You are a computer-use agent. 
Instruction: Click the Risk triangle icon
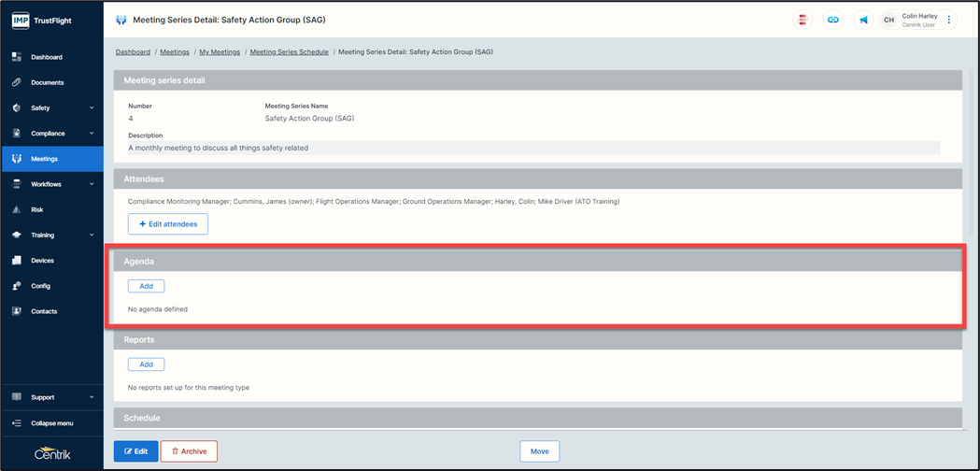17,209
